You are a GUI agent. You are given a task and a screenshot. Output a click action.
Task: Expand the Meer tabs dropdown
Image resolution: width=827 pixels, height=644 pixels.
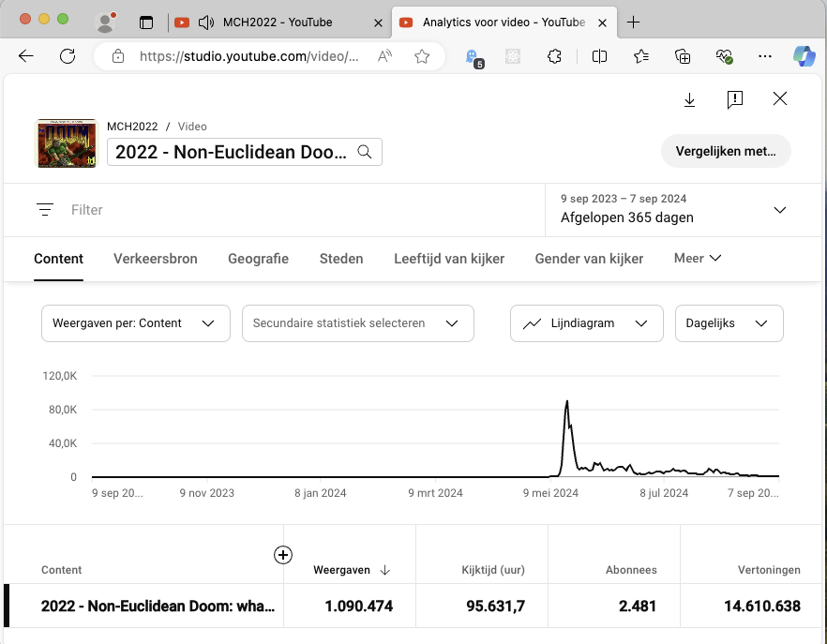pyautogui.click(x=698, y=258)
